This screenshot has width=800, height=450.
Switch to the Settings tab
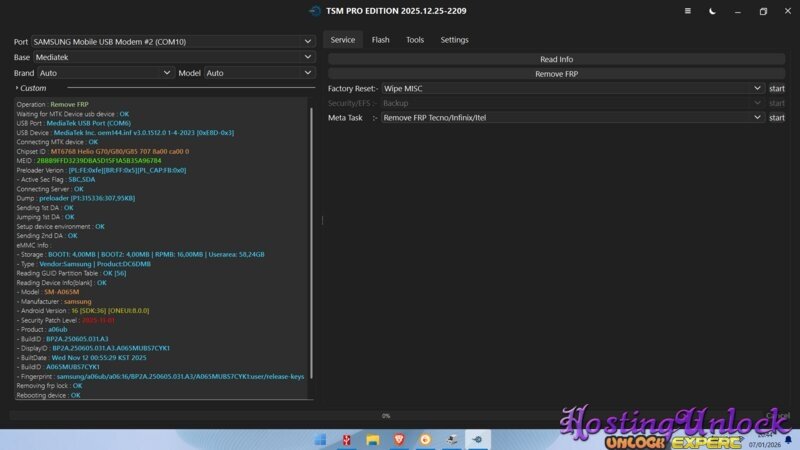[x=454, y=40]
